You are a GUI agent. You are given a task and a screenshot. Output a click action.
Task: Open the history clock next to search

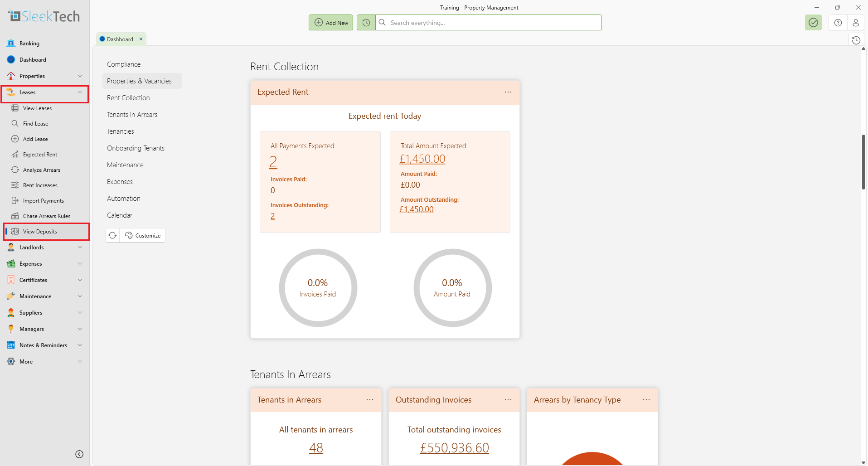tap(366, 23)
